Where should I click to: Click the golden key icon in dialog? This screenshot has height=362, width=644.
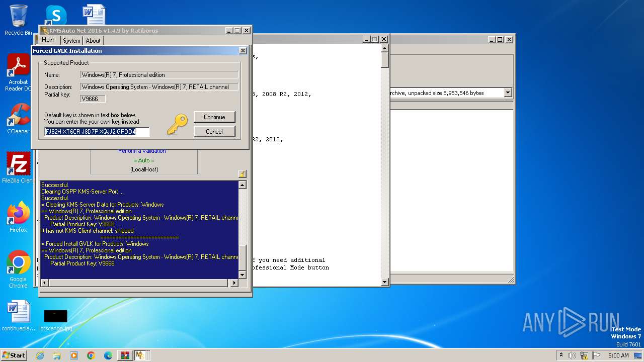pos(177,124)
